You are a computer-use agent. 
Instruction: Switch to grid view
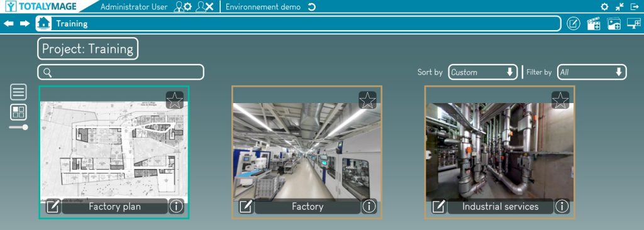click(x=18, y=112)
